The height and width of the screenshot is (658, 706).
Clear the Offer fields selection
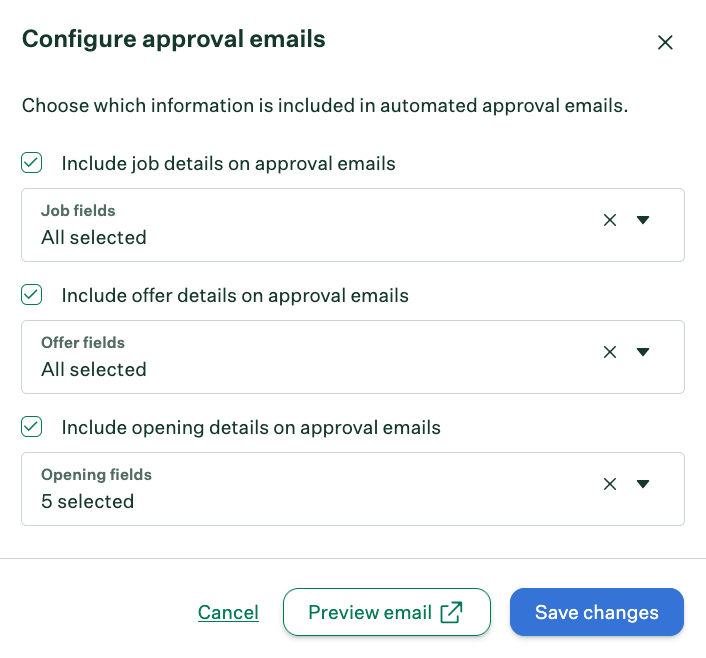(610, 352)
